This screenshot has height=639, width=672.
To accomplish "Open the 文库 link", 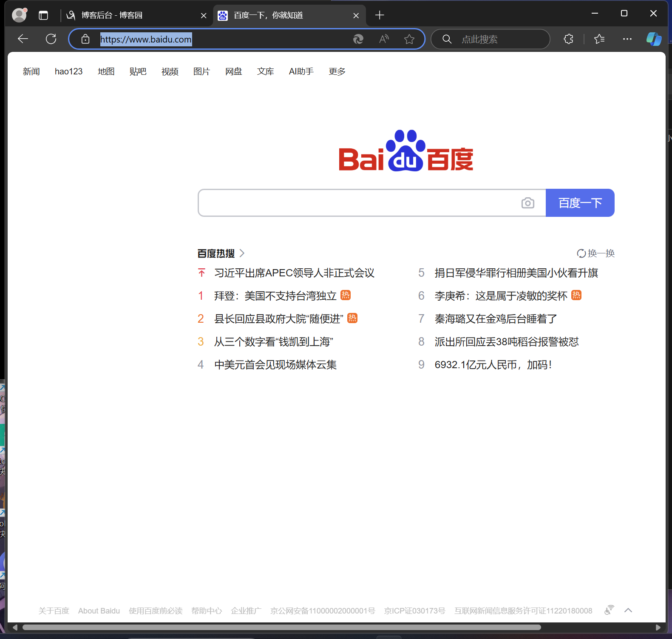I will coord(266,71).
